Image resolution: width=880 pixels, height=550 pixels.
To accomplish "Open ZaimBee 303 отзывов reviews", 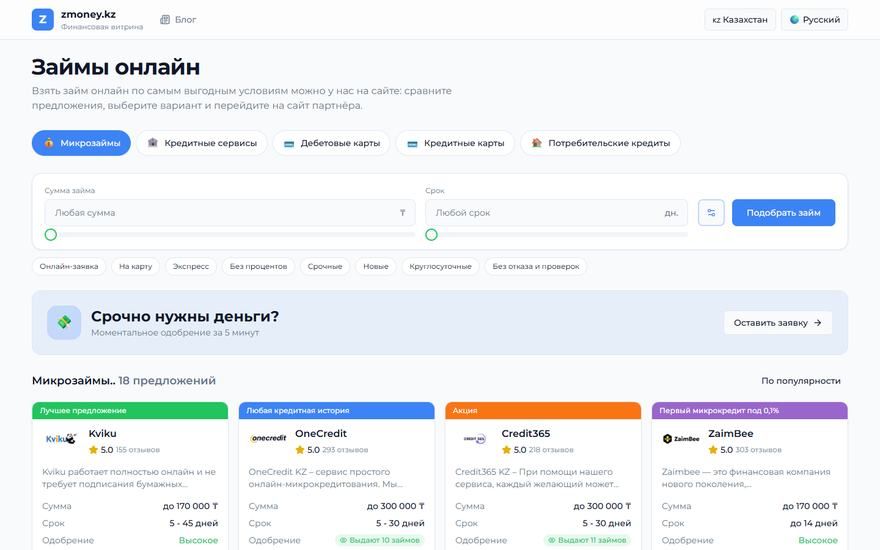I will (x=758, y=450).
